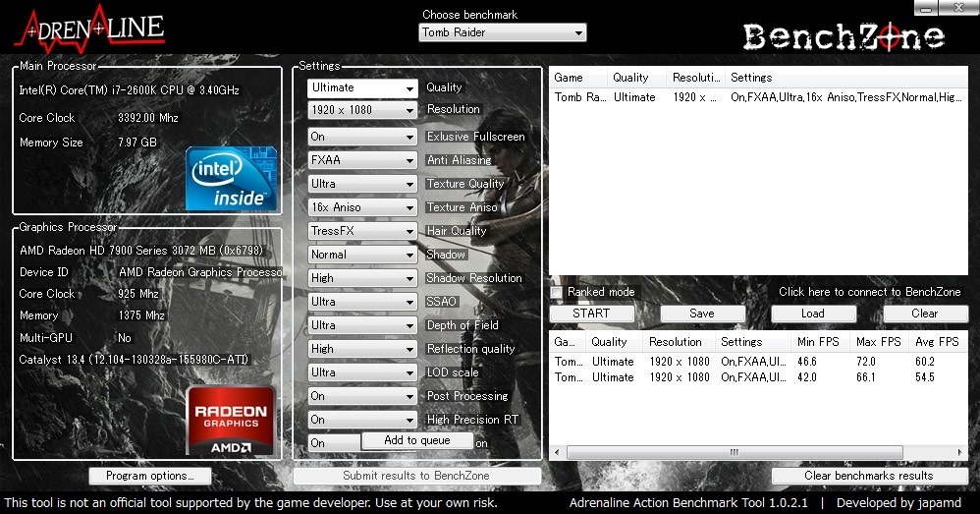Open the High Precision RT dropdown
This screenshot has width=980, height=514.
pos(362,420)
